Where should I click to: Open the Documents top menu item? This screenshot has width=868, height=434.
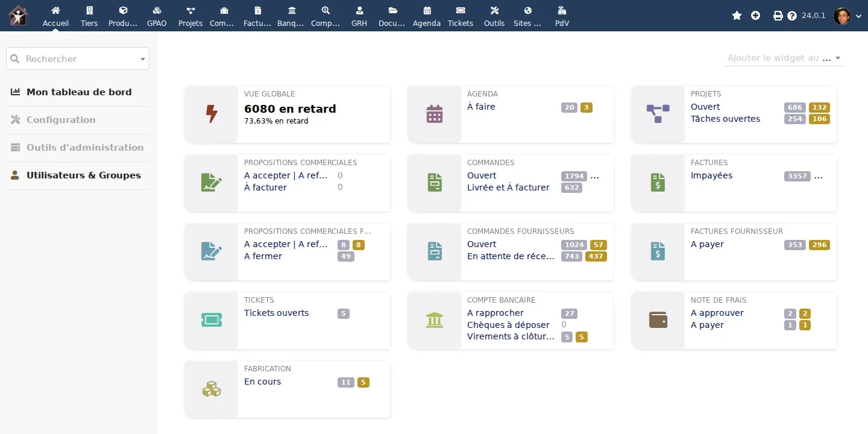tap(393, 16)
